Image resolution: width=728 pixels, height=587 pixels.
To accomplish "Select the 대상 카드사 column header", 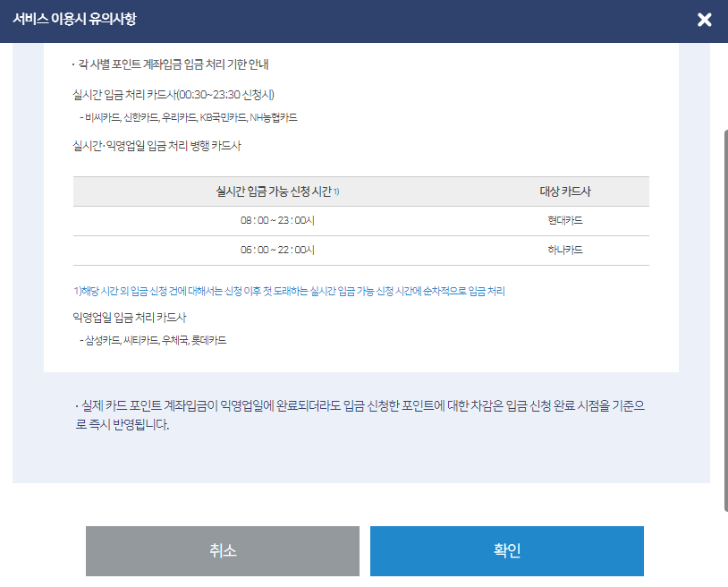I will [x=565, y=191].
